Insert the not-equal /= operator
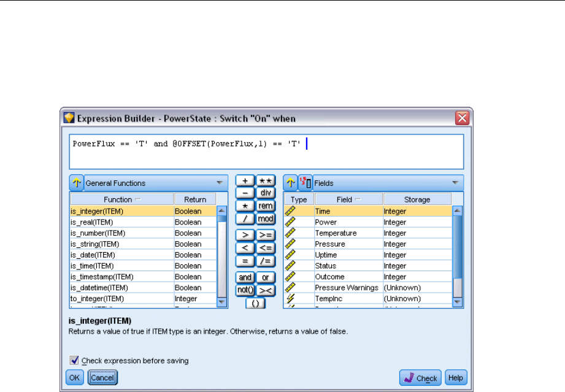 266,261
